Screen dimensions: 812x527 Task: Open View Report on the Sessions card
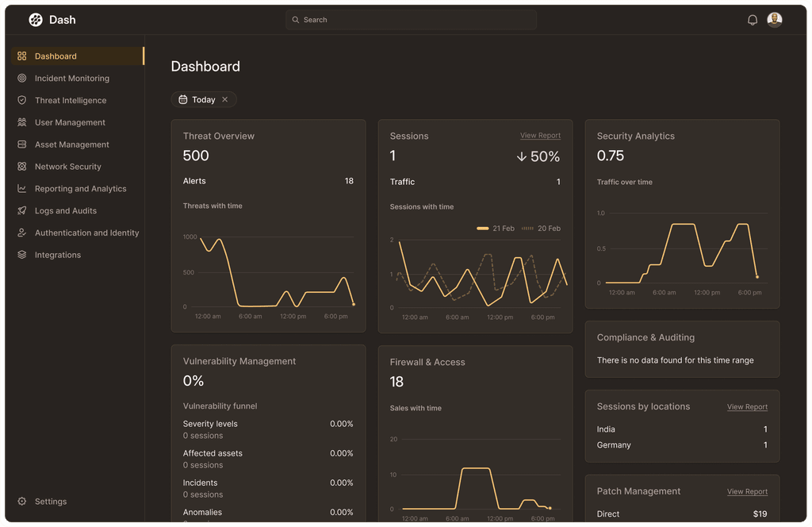(x=540, y=136)
